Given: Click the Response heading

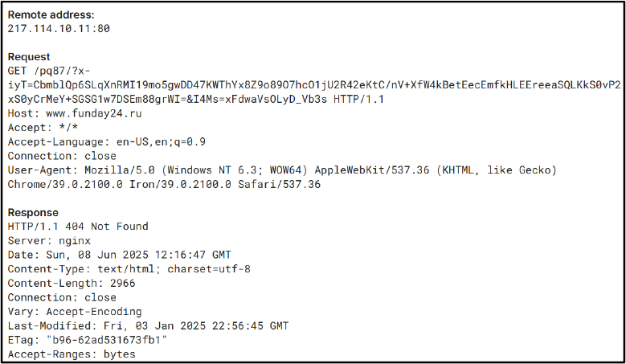Looking at the screenshot, I should tap(33, 212).
